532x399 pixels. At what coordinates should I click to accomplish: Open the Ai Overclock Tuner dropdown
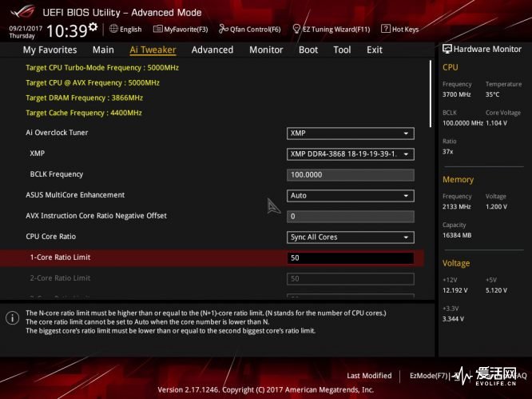pyautogui.click(x=350, y=134)
